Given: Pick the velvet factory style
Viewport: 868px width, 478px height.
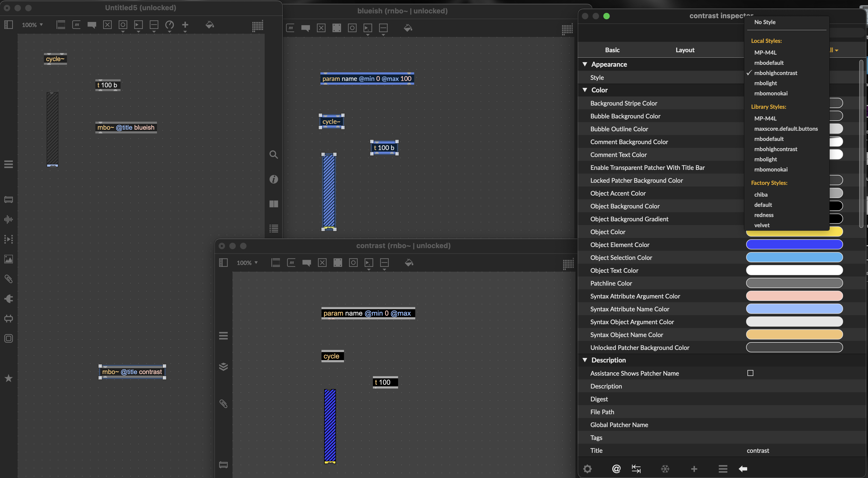Looking at the screenshot, I should point(762,225).
